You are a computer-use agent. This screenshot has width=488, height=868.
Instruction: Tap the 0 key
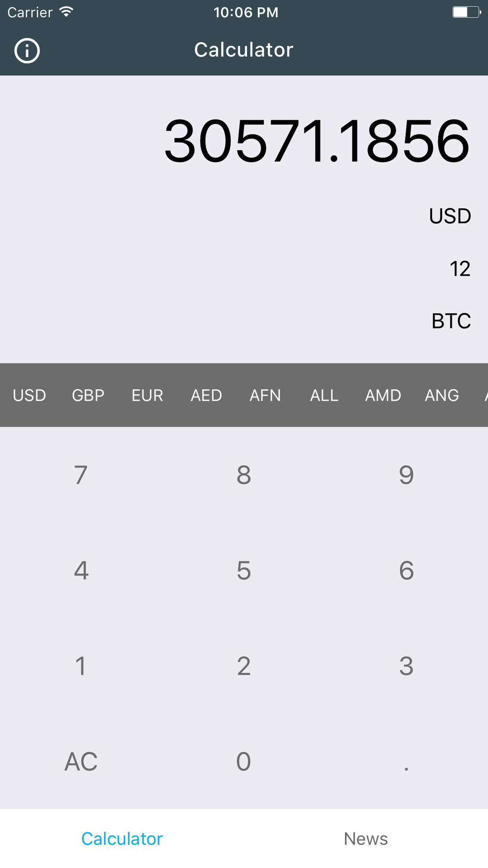[x=244, y=761]
